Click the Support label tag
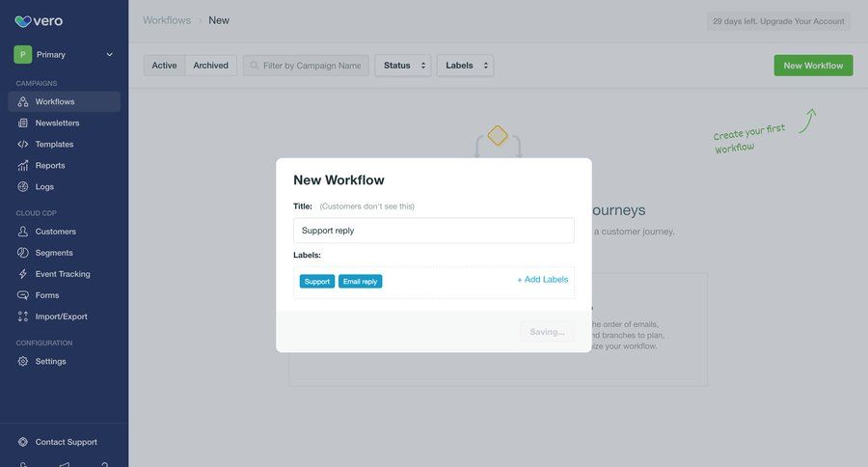868x467 pixels. [317, 282]
